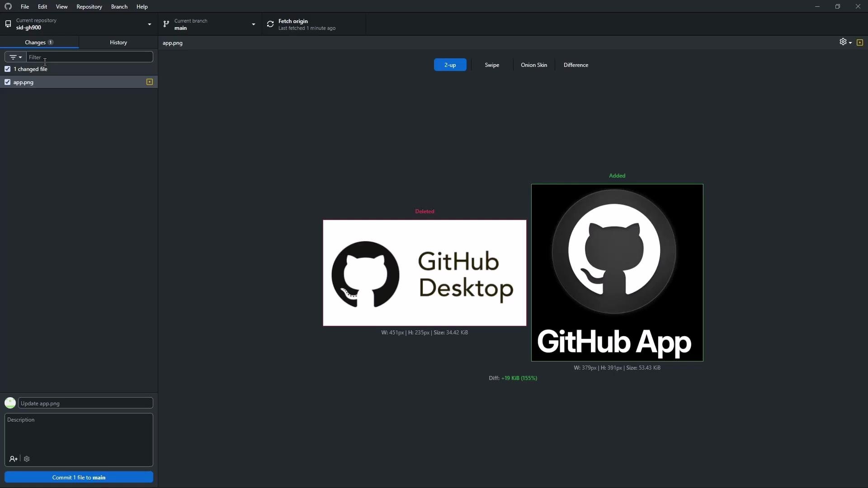Open the filter options dropdown icon

point(15,57)
